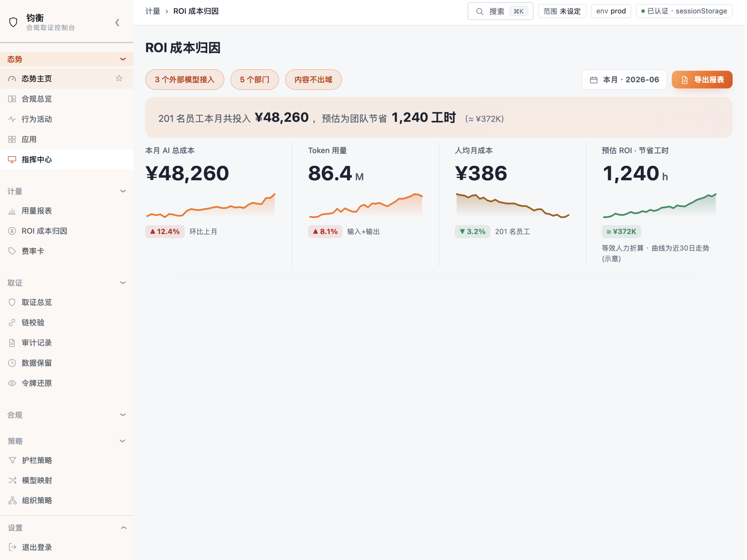
Task: Click the 计量 breadcrumb link
Action: click(153, 11)
